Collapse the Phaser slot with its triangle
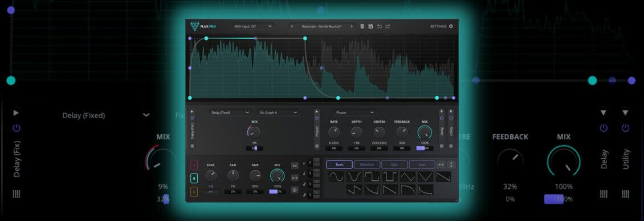644x221 pixels. 317,111
